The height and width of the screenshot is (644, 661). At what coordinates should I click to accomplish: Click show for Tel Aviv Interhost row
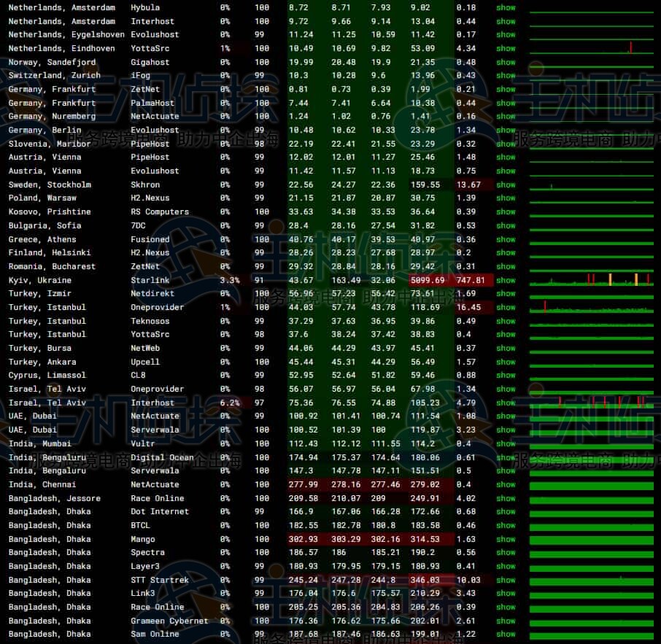(506, 403)
